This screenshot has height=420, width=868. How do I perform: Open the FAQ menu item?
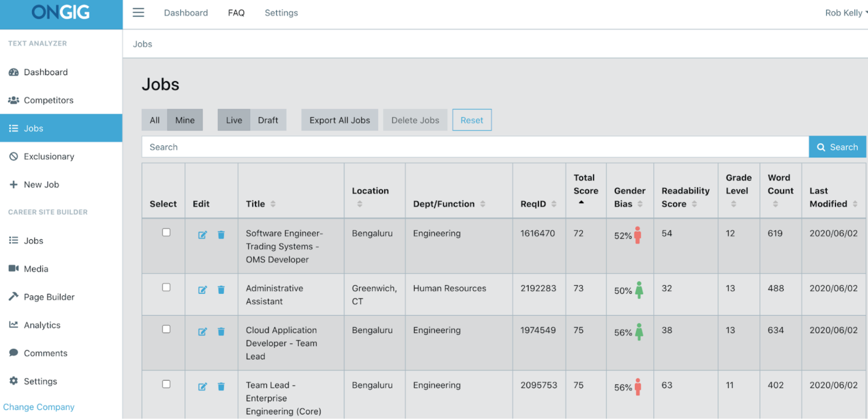236,13
